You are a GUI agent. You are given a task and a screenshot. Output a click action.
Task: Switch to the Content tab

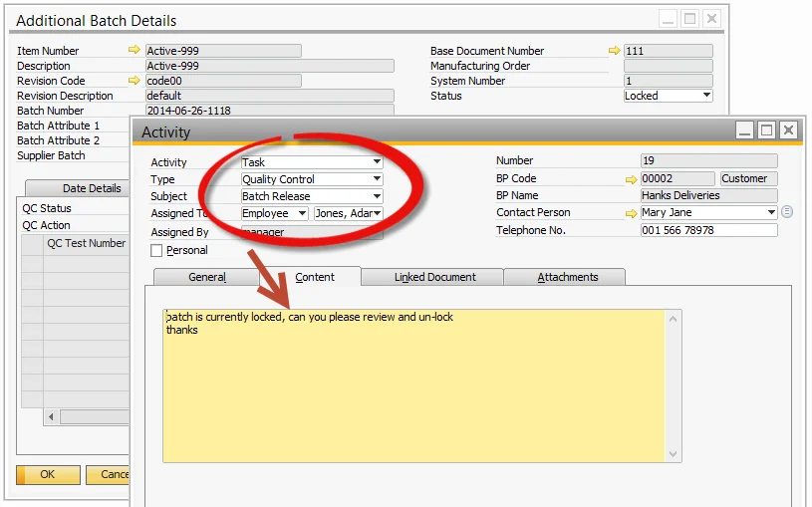tap(315, 277)
